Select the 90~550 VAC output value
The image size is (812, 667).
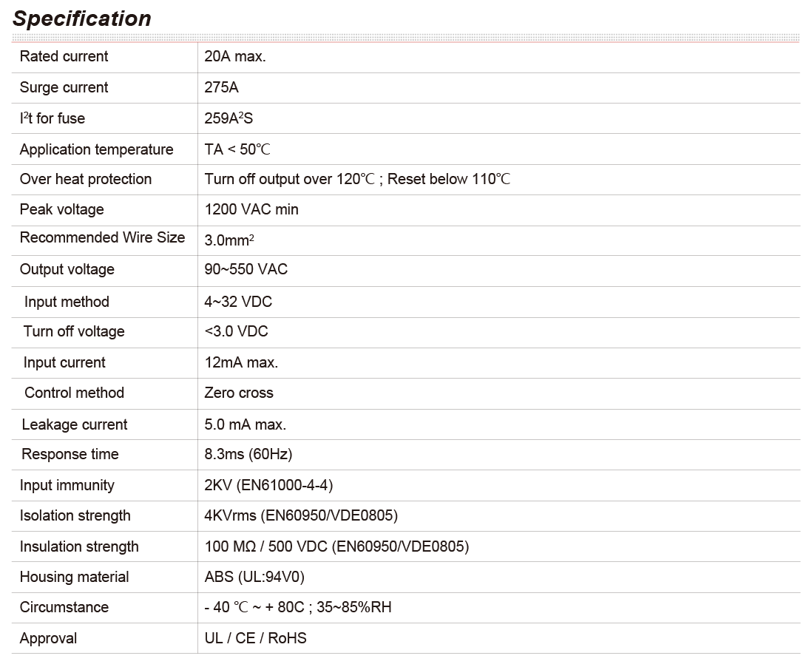(x=246, y=269)
